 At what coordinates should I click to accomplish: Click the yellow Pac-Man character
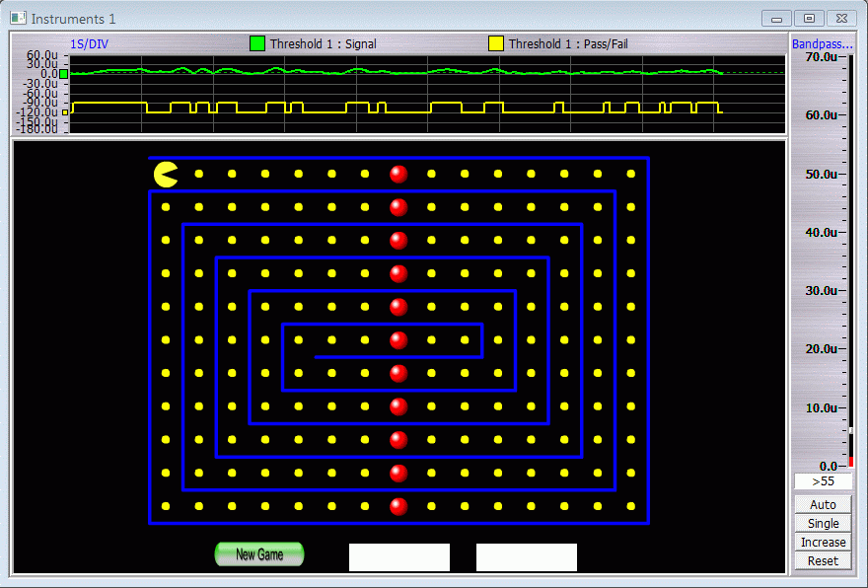(x=166, y=175)
